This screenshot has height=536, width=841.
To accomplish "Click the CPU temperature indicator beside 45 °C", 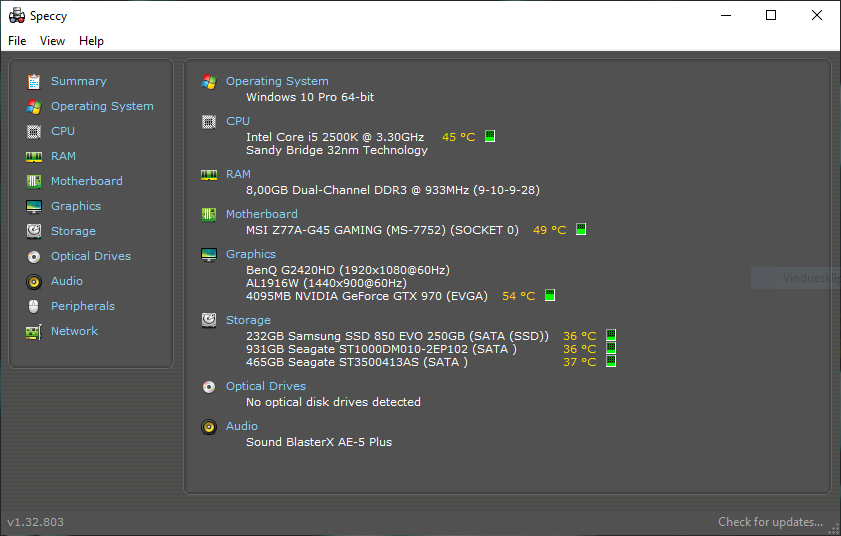I will [x=490, y=136].
